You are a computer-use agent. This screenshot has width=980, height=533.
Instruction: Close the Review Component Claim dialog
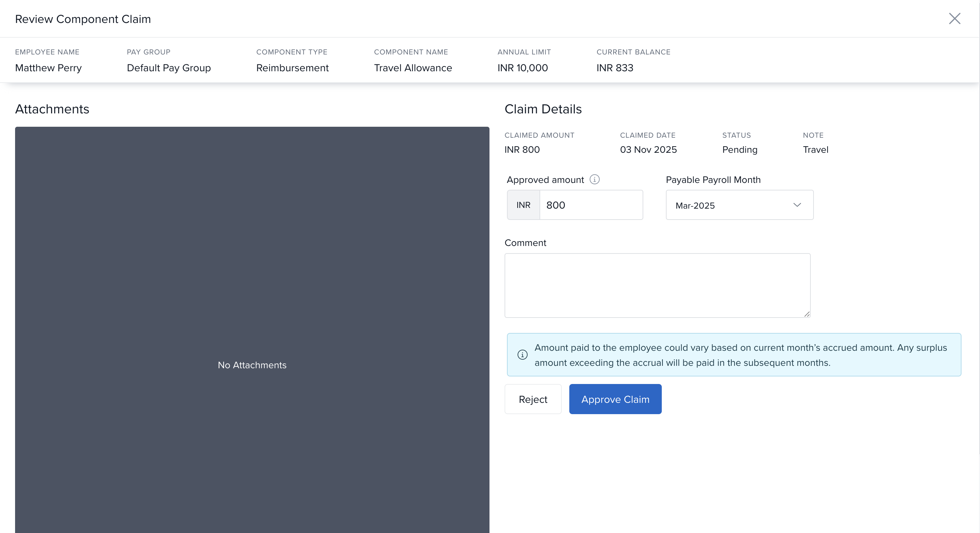coord(954,18)
